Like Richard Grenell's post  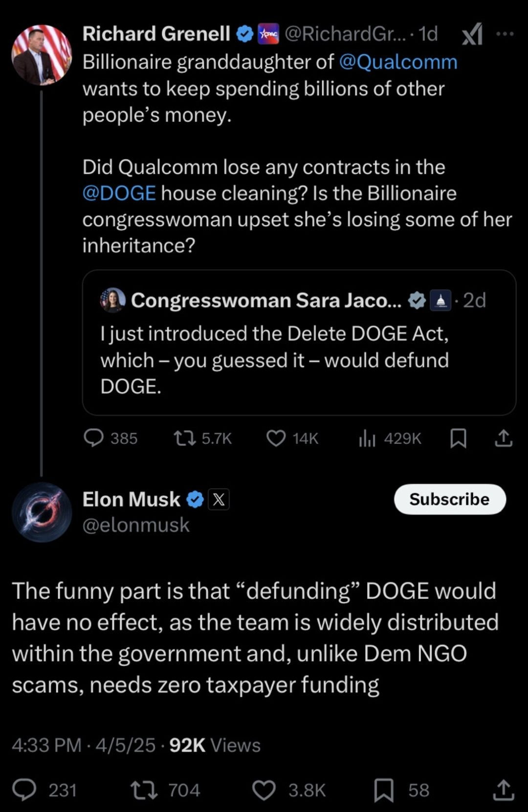[276, 438]
